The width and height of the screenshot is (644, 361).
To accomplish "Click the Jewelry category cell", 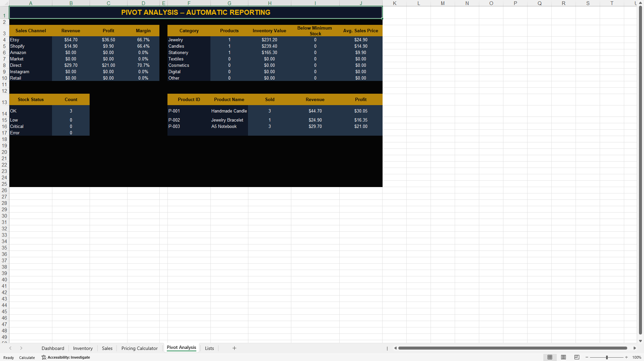I will coord(189,40).
